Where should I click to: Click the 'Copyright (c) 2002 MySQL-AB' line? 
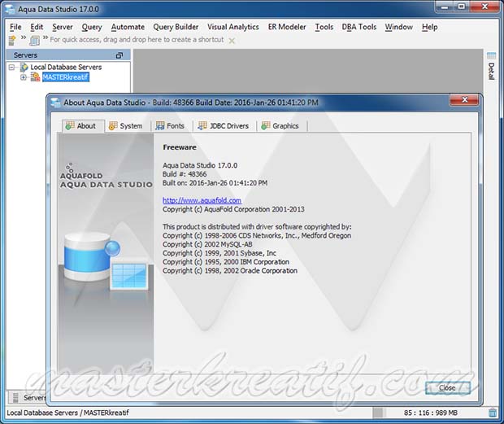click(207, 244)
